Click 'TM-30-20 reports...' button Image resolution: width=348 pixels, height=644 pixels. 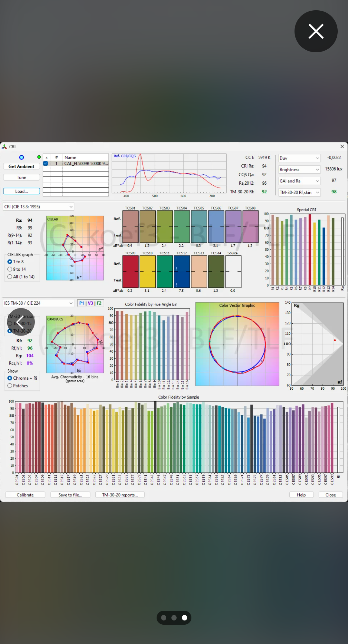click(x=120, y=495)
